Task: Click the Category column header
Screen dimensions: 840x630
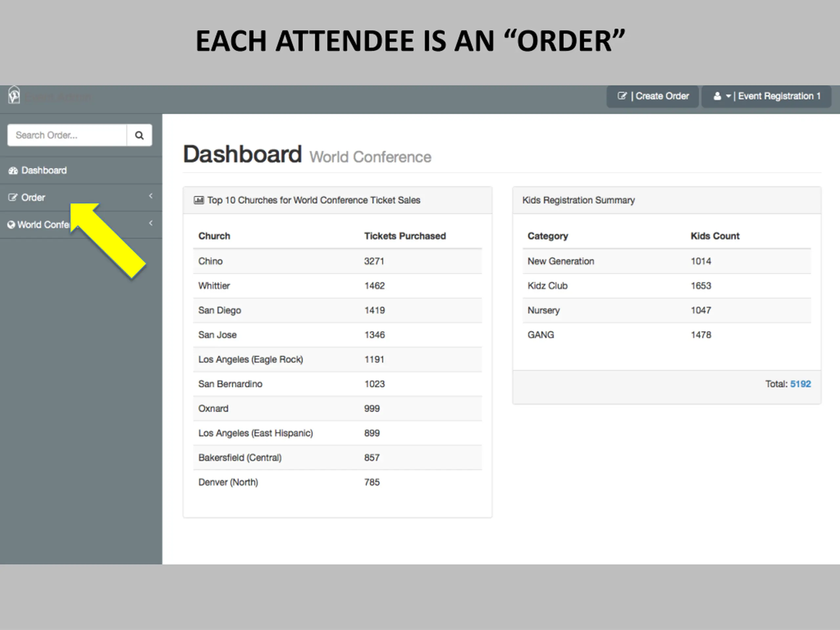Action: [548, 236]
